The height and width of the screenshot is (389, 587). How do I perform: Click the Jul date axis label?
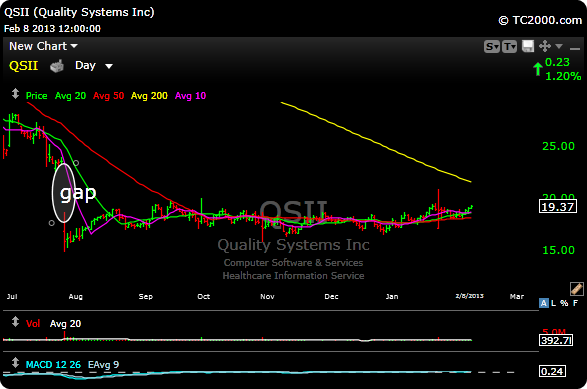[12, 297]
